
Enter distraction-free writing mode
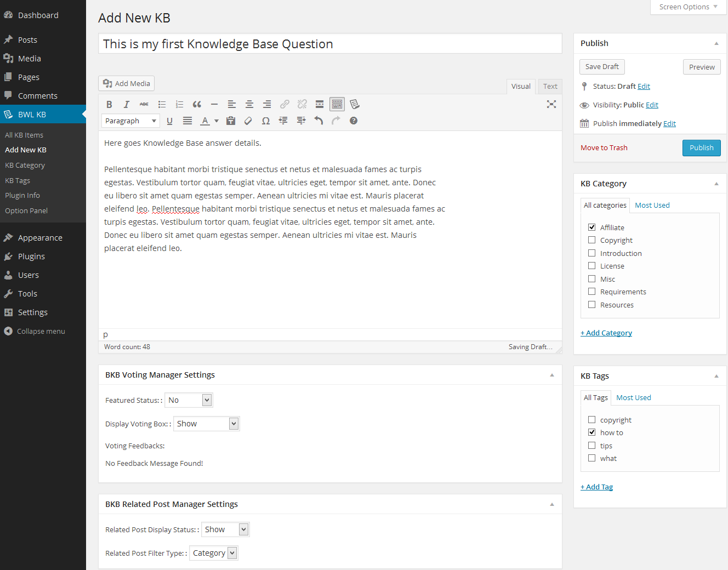[x=551, y=104]
